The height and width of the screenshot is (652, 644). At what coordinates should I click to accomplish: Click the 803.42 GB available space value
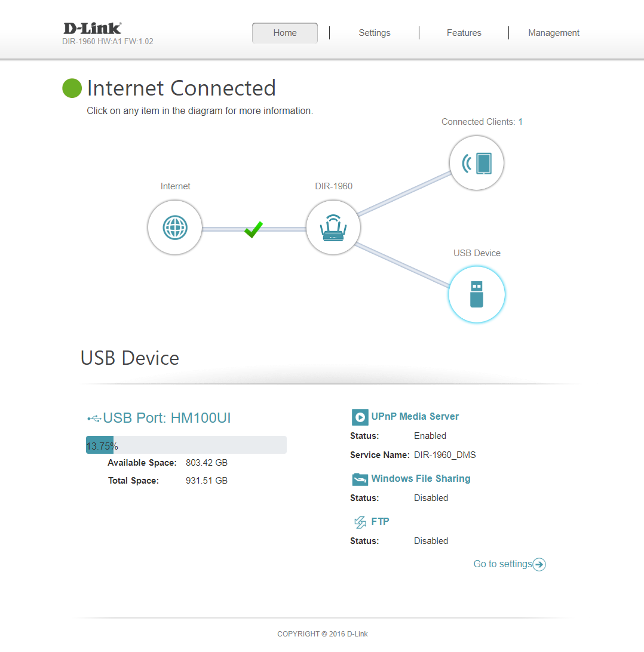[207, 463]
